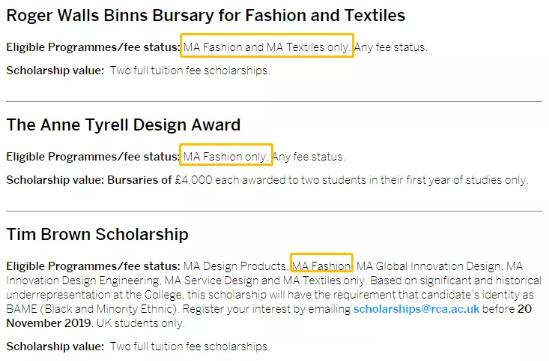Click 'Any fee status' text after MA Textiles
This screenshot has height=361, width=549.
pyautogui.click(x=391, y=47)
